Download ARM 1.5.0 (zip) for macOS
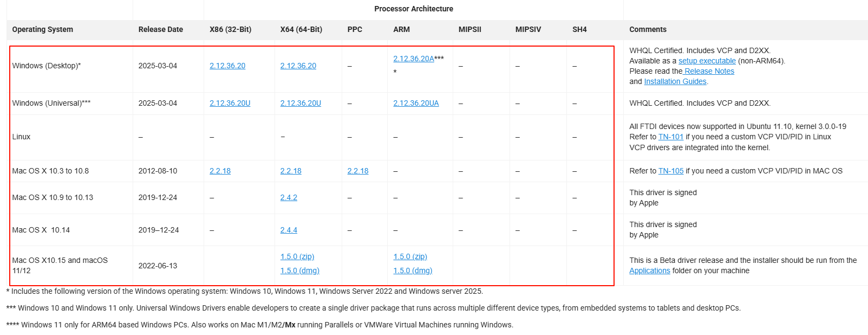Image resolution: width=868 pixels, height=335 pixels. 410,256
